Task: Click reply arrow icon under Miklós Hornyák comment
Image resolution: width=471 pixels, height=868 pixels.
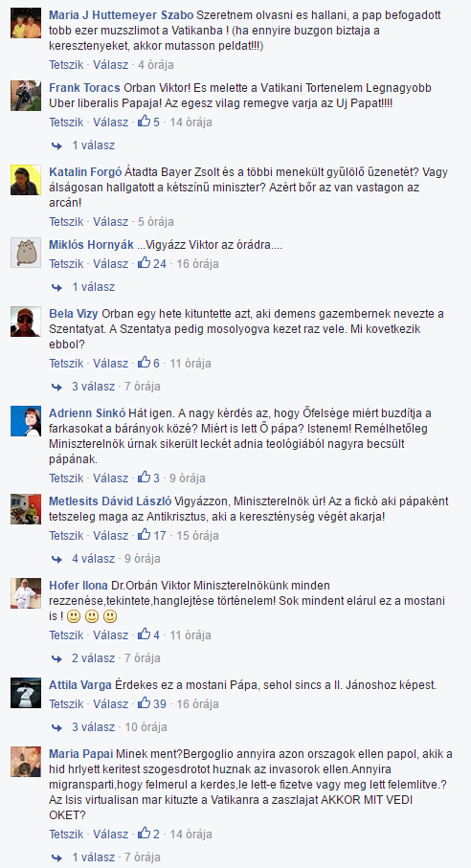Action: click(56, 287)
